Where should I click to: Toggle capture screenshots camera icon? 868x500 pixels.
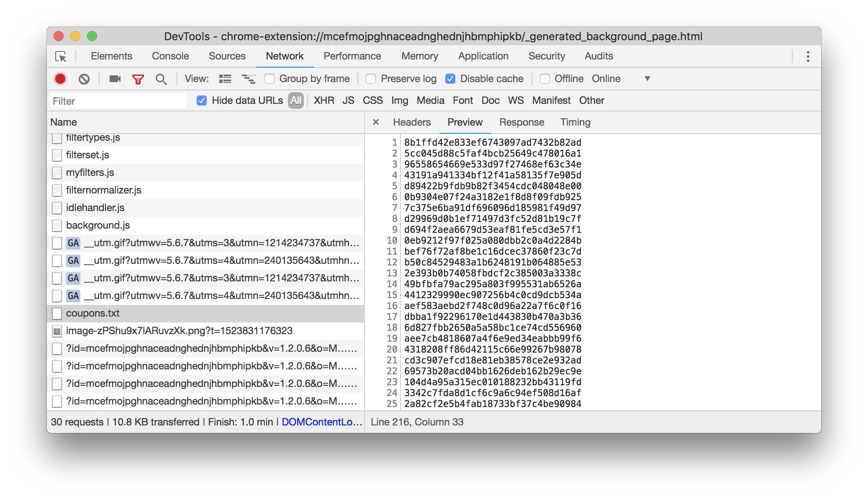[115, 79]
